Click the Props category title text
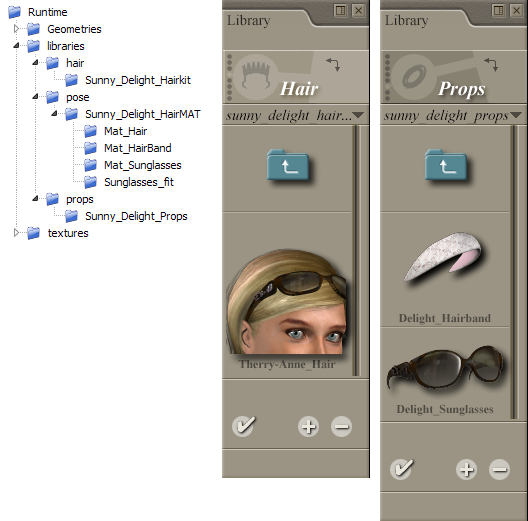Viewport: 528px width, 521px height. tap(462, 90)
